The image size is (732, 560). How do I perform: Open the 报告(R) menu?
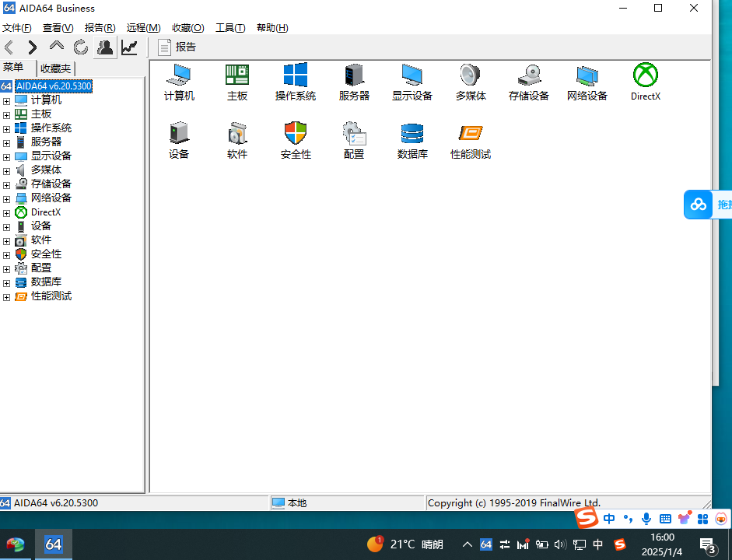coord(100,28)
